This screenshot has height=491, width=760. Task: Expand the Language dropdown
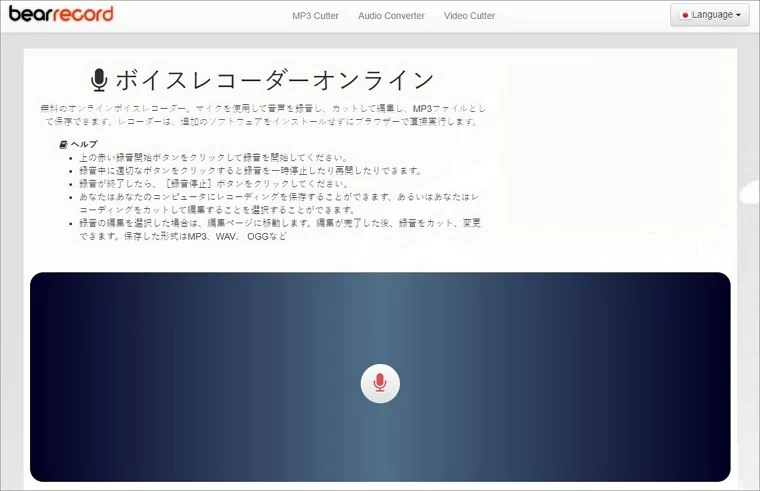click(x=710, y=15)
